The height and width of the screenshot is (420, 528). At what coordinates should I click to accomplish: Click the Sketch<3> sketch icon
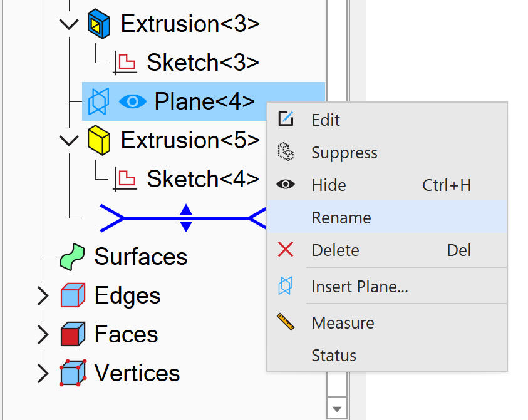pos(125,63)
